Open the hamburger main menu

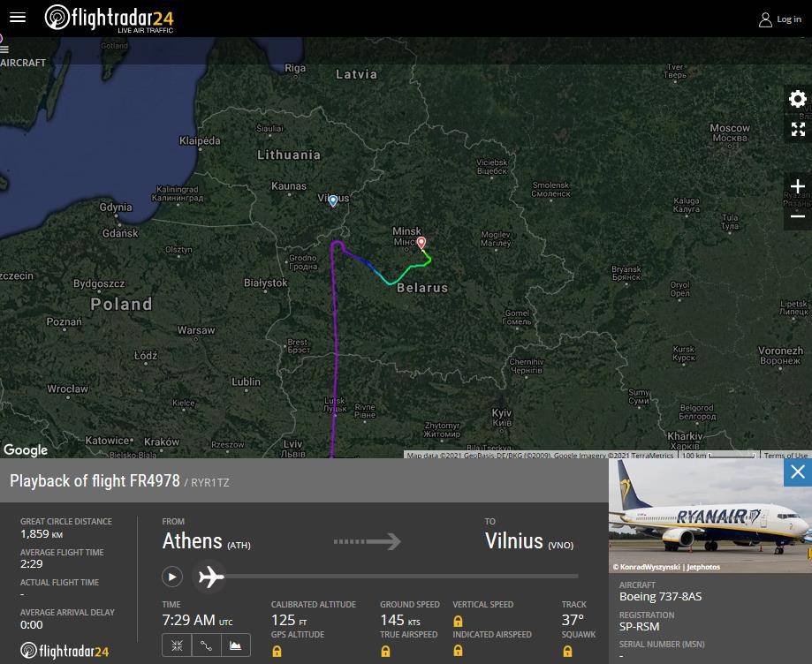[18, 18]
